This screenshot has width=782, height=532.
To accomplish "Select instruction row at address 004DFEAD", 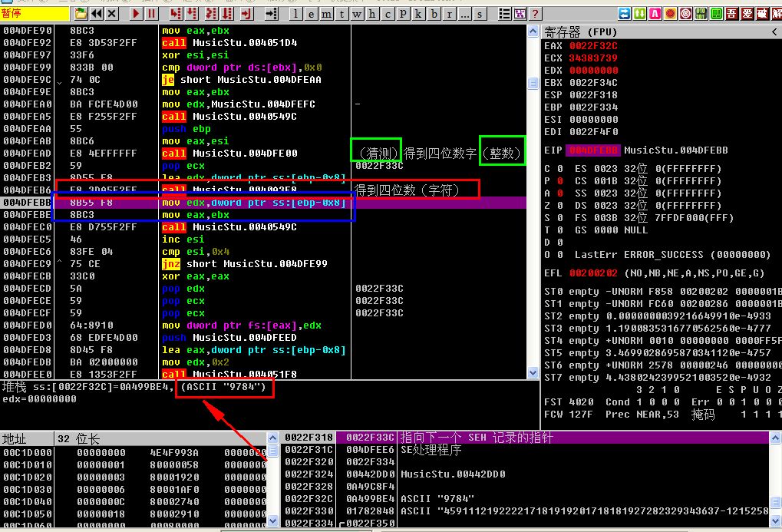I will coord(263,154).
